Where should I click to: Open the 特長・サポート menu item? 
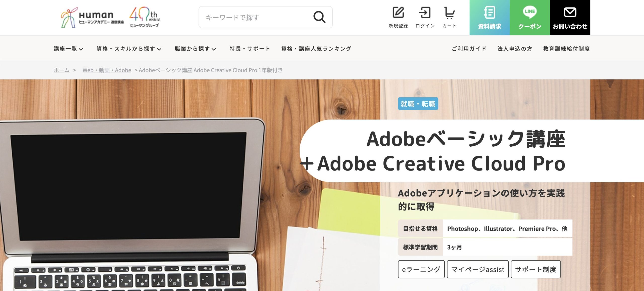coord(250,49)
